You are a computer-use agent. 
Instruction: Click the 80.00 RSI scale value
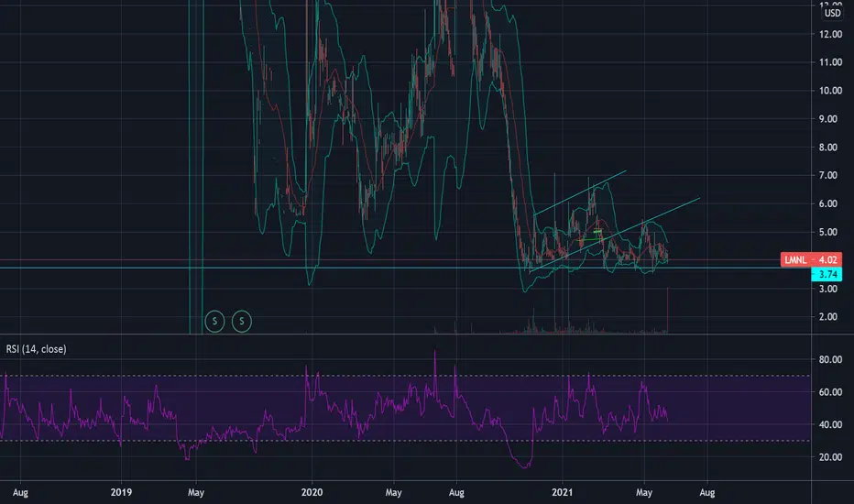(830, 359)
